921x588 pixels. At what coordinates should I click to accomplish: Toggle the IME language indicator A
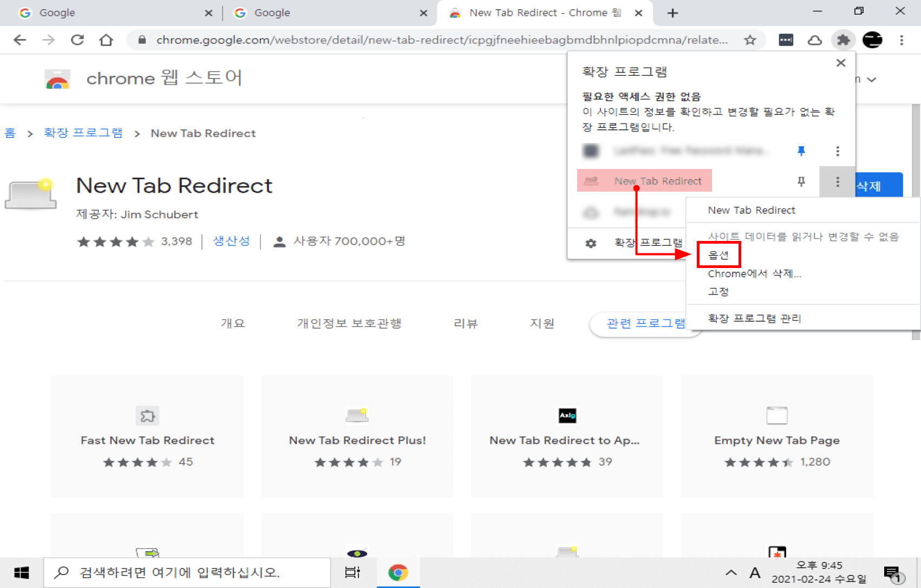click(755, 573)
